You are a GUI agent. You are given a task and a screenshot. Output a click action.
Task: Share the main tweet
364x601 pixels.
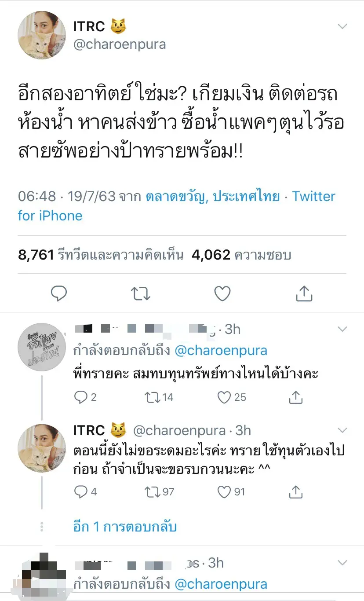click(304, 294)
